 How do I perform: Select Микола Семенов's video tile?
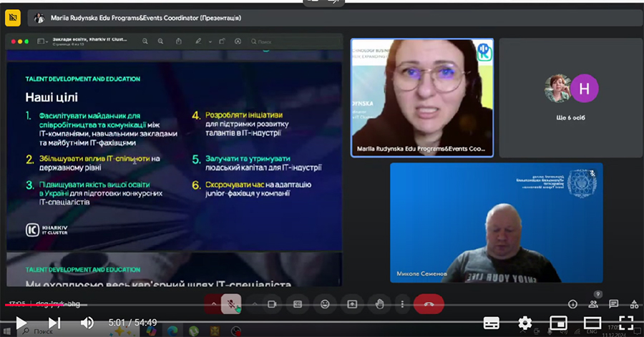pyautogui.click(x=496, y=223)
